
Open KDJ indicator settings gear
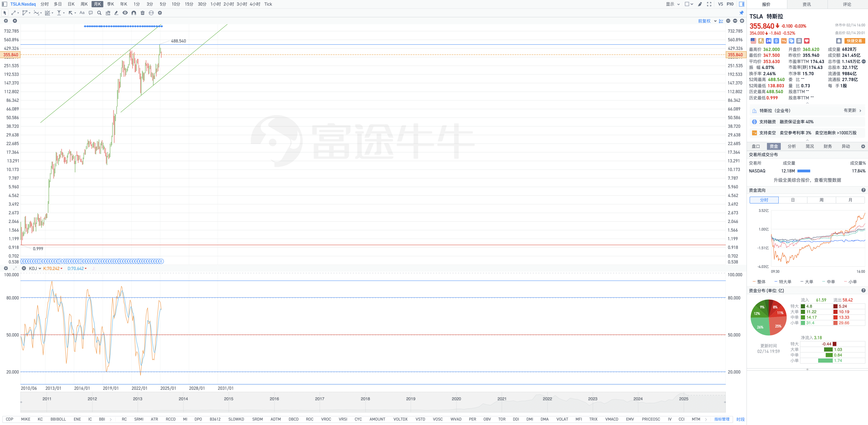[6, 268]
